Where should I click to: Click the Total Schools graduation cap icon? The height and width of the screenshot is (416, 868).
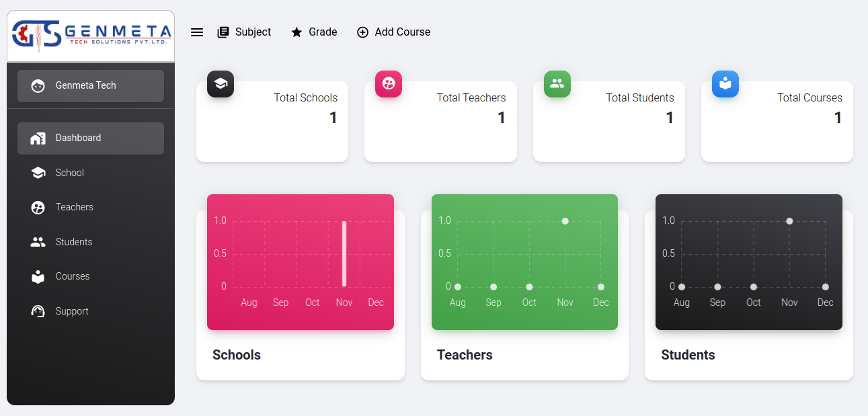click(221, 84)
